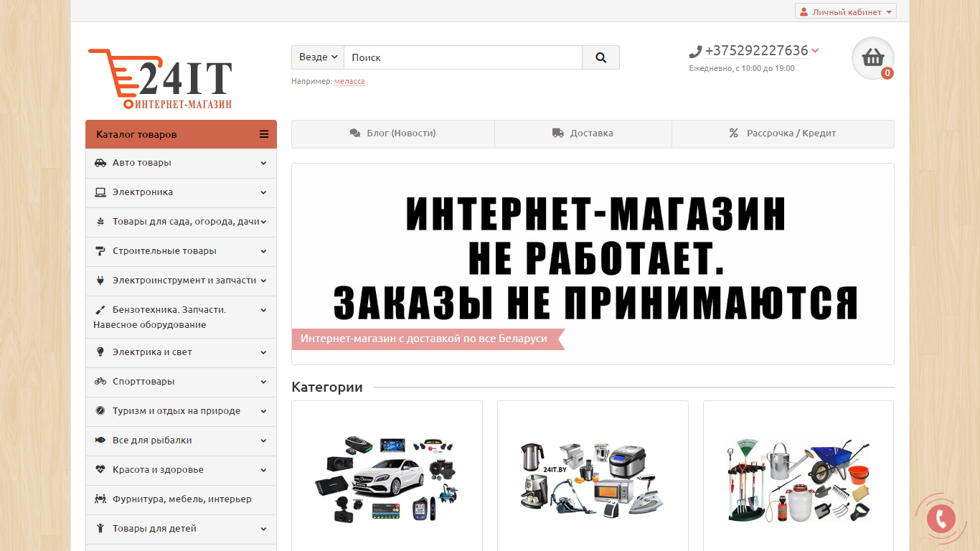The image size is (980, 551).
Task: Select Электроинструмент и запчасти category
Action: pos(181,281)
